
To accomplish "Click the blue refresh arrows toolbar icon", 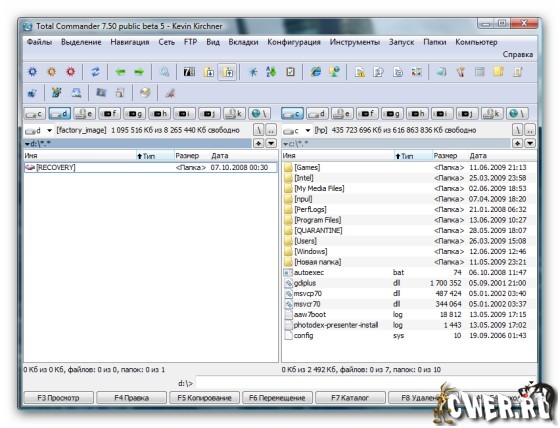I will coord(95,72).
